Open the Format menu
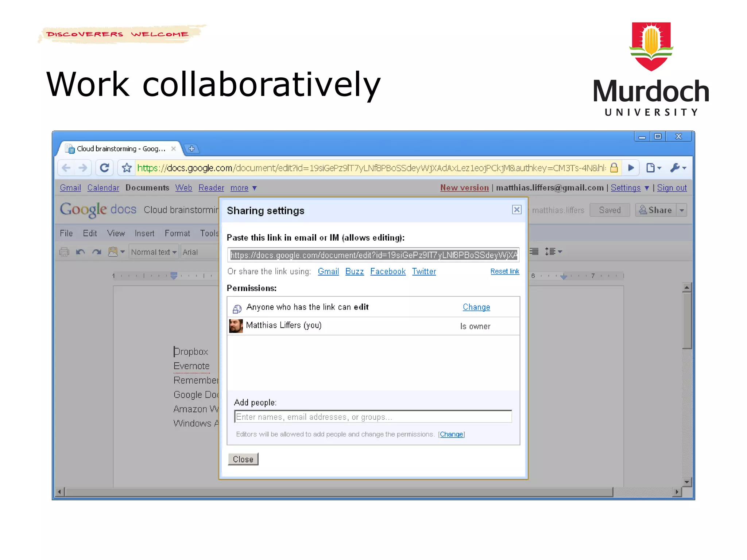The width and height of the screenshot is (747, 560). click(177, 233)
